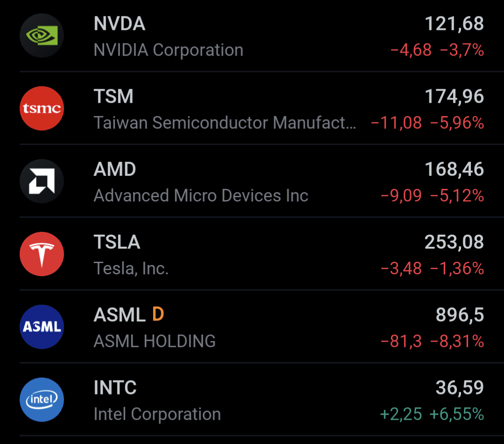This screenshot has width=504, height=444.
Task: Click the orange D badge beside ASML
Action: click(x=158, y=315)
